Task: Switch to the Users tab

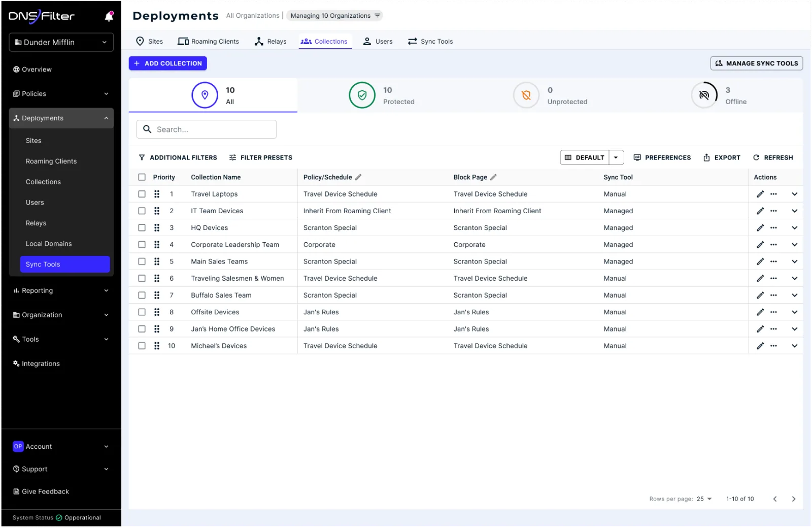Action: pyautogui.click(x=378, y=42)
